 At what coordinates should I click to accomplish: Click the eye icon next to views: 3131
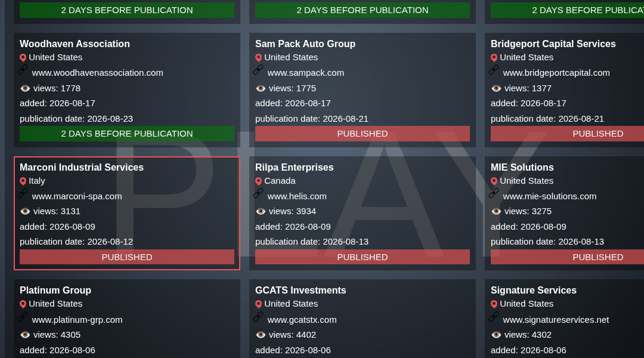25,211
